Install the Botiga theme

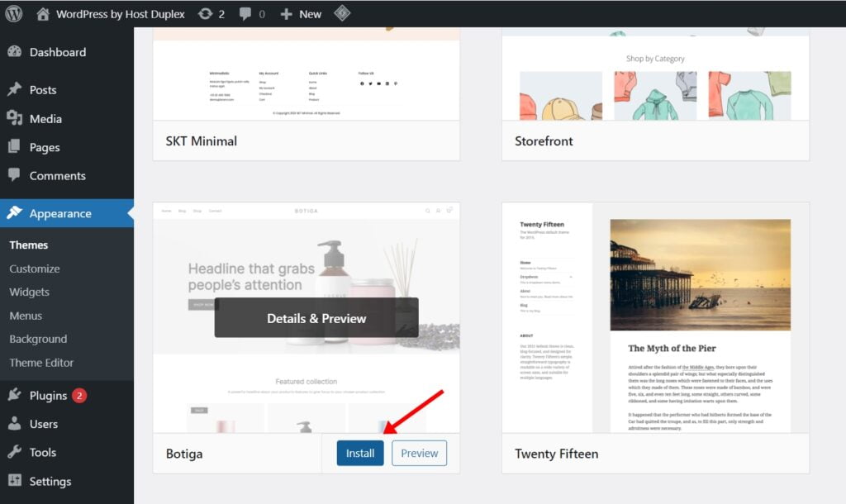coord(359,453)
